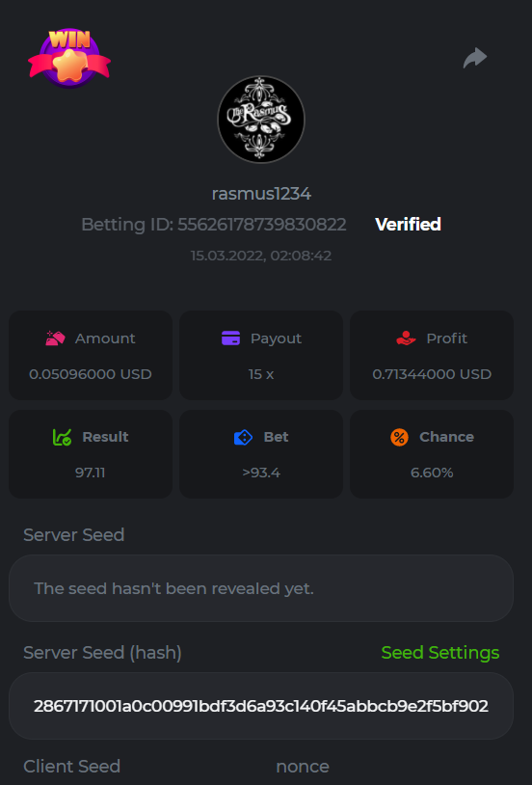Click the share arrow icon
This screenshot has width=532, height=785.
click(475, 58)
